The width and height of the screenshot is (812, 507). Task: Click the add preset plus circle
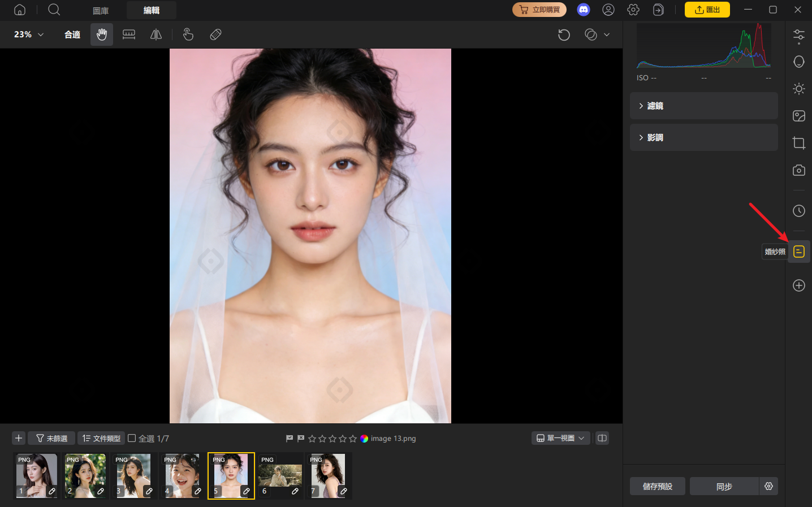coord(799,285)
